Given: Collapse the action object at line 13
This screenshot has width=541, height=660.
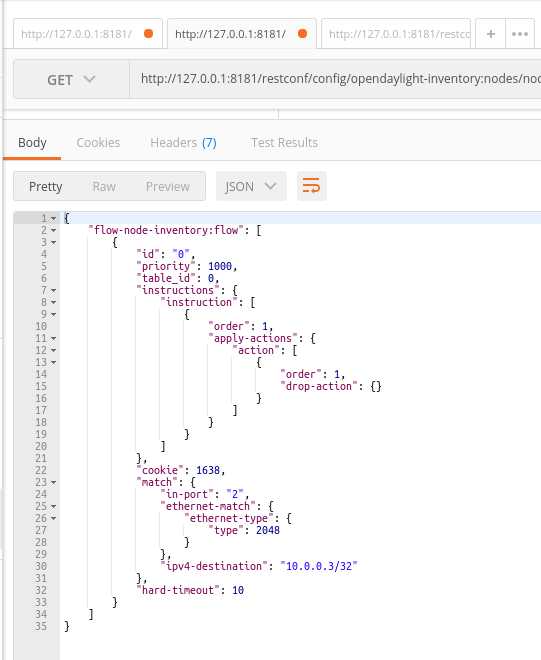Looking at the screenshot, I should pos(53,362).
